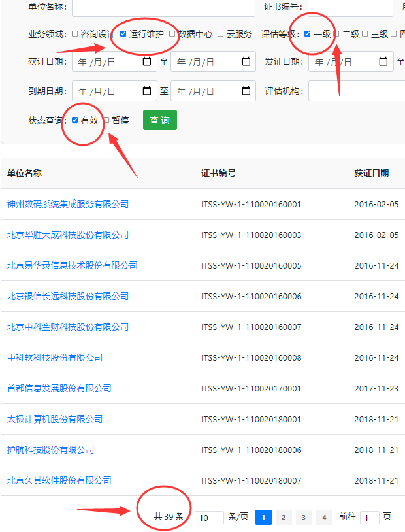Go to results page 3

pos(304,517)
